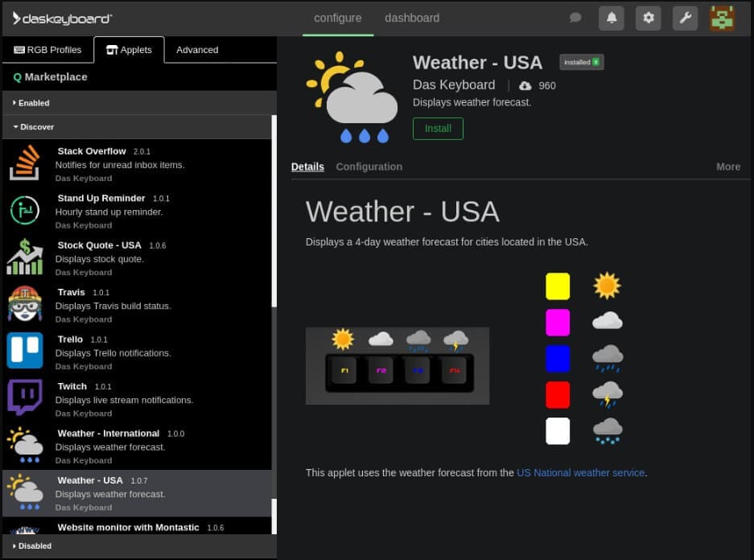Screen dimensions: 754x560
Task: Click the Travis mascot icon
Action: coord(25,304)
